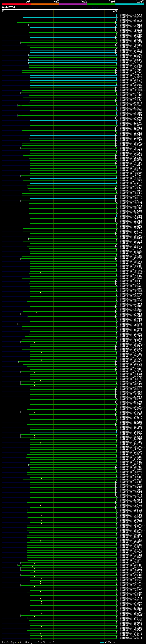
Task: Select the UniRef100_C7LDK4 label
Action: 131,555
